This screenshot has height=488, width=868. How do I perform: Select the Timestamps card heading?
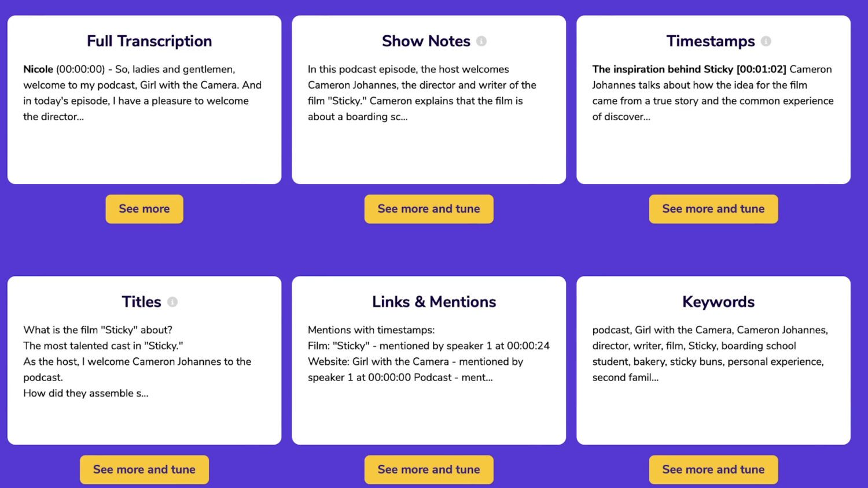coord(711,41)
